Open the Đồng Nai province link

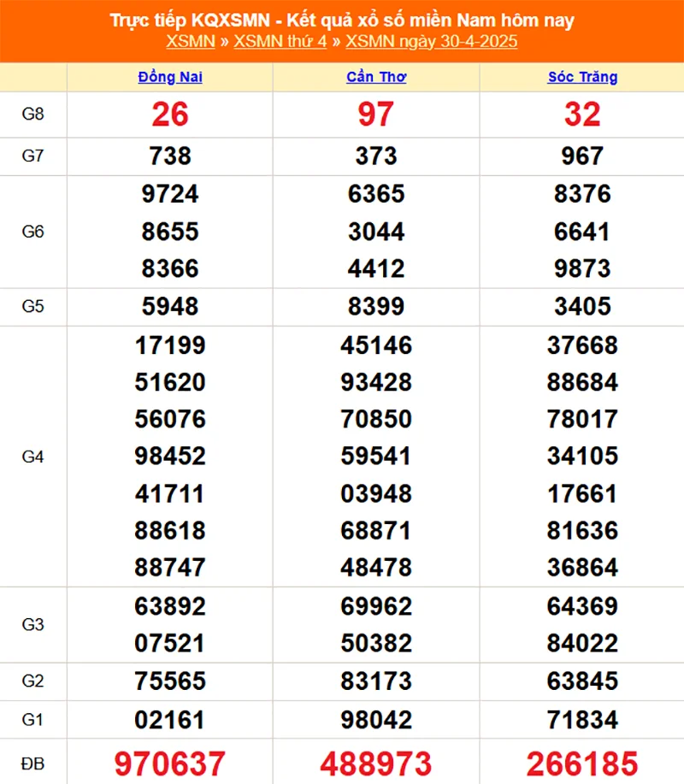pyautogui.click(x=170, y=77)
